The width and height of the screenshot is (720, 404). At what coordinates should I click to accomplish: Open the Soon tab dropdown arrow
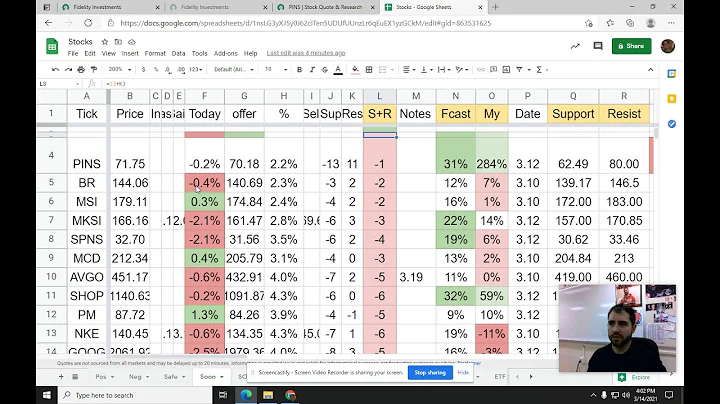222,377
